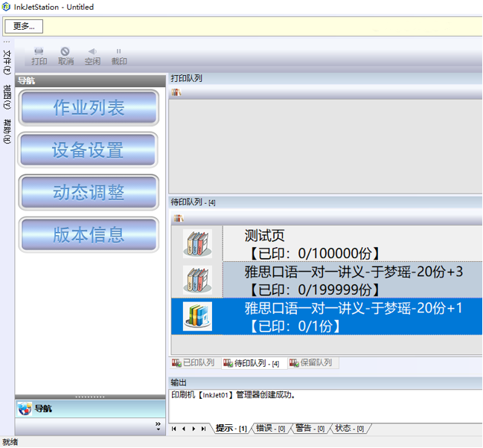Open the 帮助 vertical menu
Screen dimensions: 483x448
(x=7, y=131)
